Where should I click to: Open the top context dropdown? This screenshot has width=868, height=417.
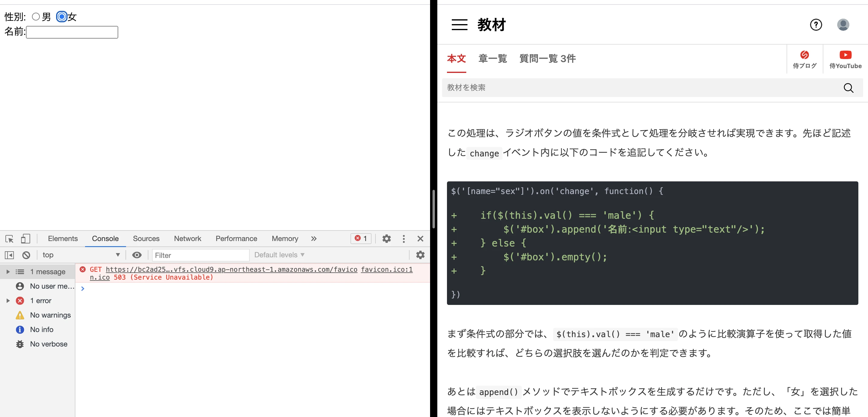point(81,255)
